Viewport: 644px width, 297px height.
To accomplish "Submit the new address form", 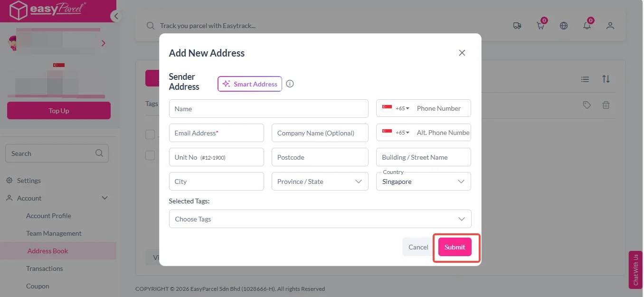I will [x=454, y=247].
